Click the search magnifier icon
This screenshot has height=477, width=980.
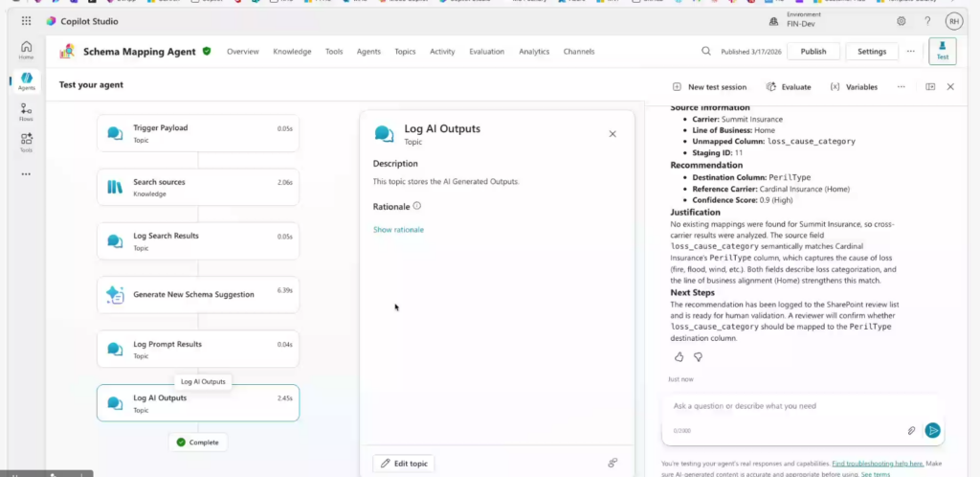(x=706, y=52)
